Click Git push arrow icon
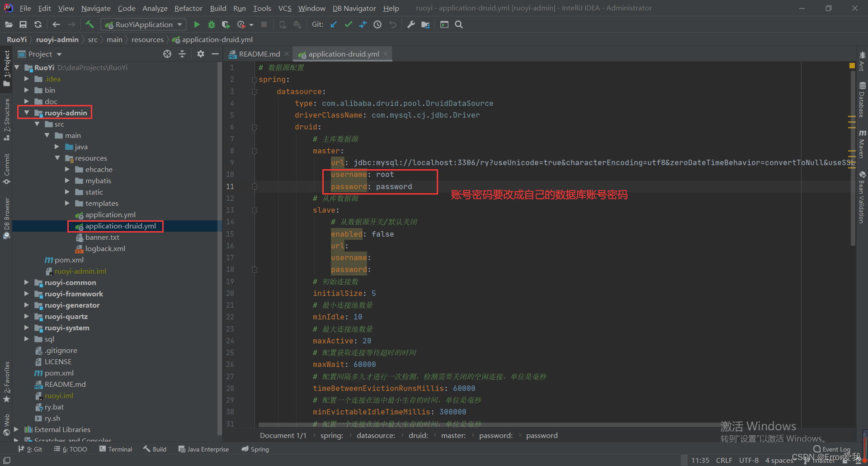 (363, 24)
